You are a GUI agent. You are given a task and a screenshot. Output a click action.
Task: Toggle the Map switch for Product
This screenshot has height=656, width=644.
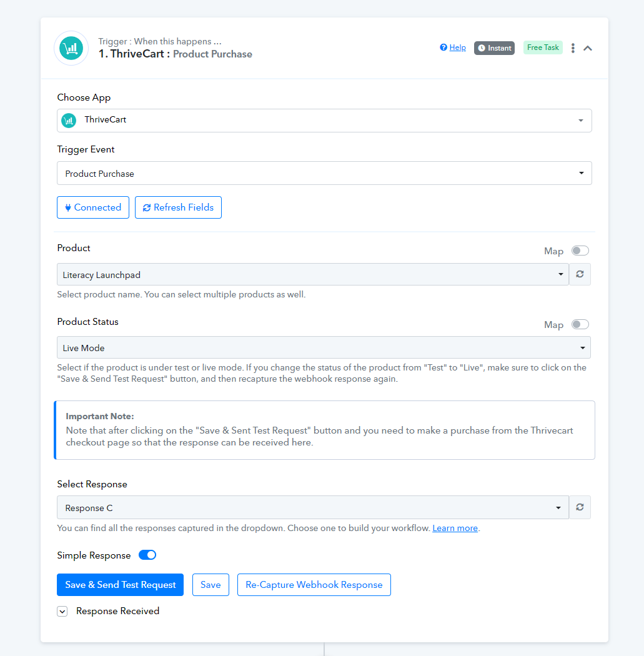coord(580,251)
